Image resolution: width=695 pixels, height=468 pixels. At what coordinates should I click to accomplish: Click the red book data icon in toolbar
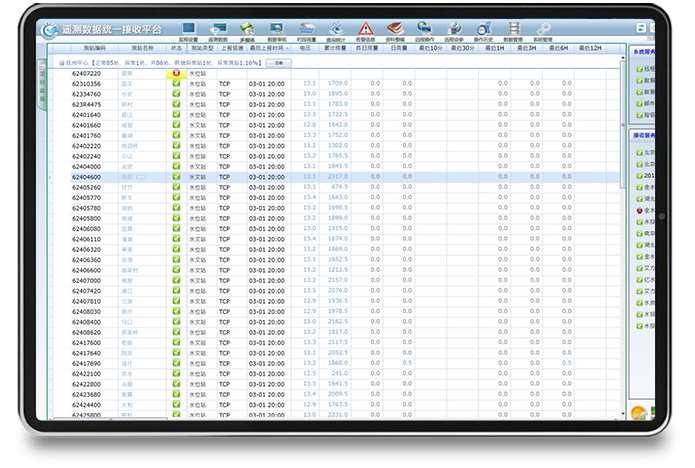[394, 29]
